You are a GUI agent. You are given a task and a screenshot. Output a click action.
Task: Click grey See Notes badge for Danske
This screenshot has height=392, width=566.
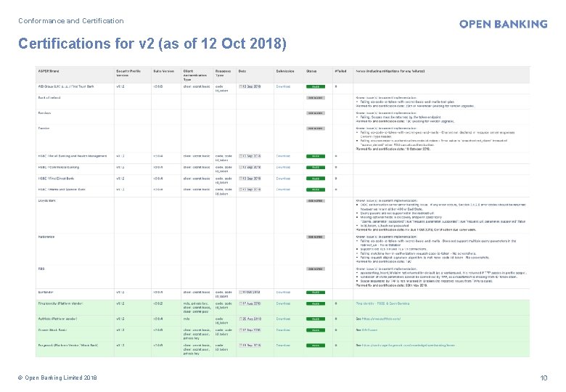point(316,128)
